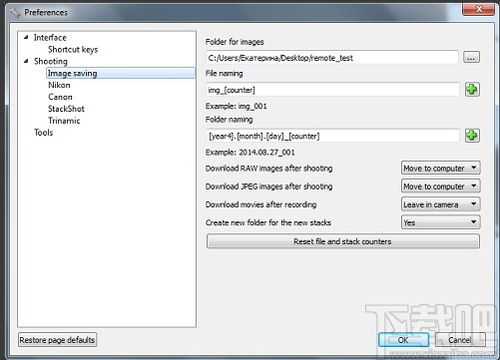
Task: Browse for images folder with the ellipsis button
Action: (471, 57)
